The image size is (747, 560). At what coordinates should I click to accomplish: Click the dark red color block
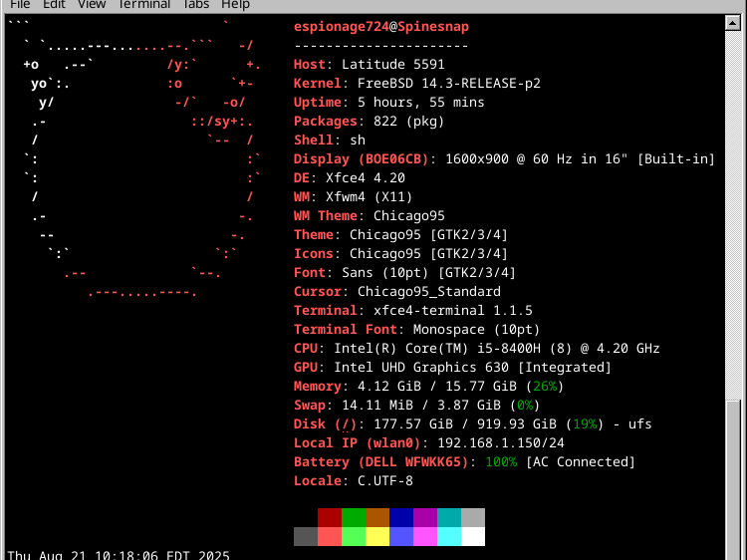pyautogui.click(x=330, y=517)
